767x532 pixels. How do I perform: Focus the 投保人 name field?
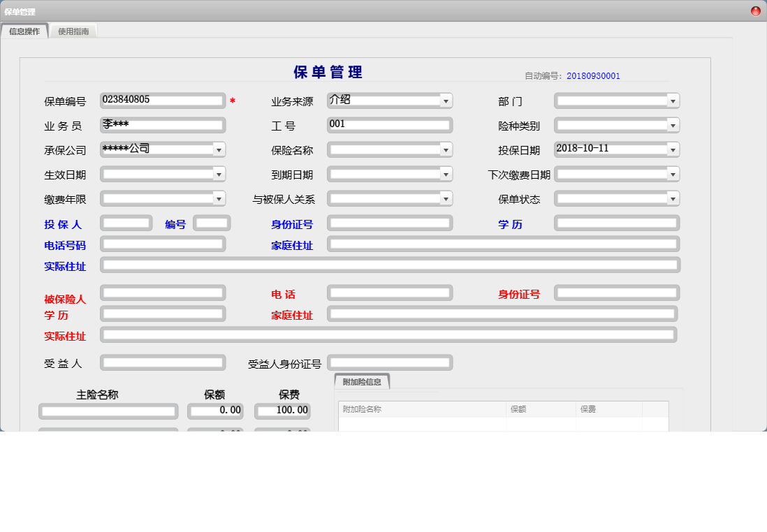coord(126,223)
